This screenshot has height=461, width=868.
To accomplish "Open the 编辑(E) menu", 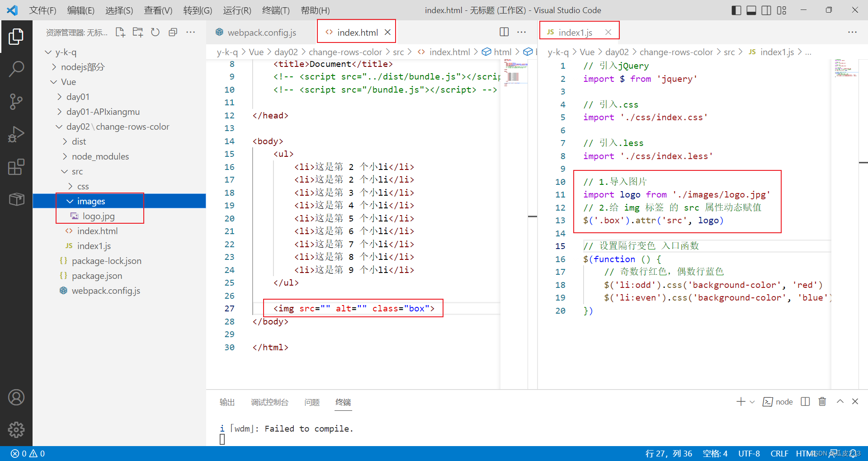I will click(x=81, y=10).
